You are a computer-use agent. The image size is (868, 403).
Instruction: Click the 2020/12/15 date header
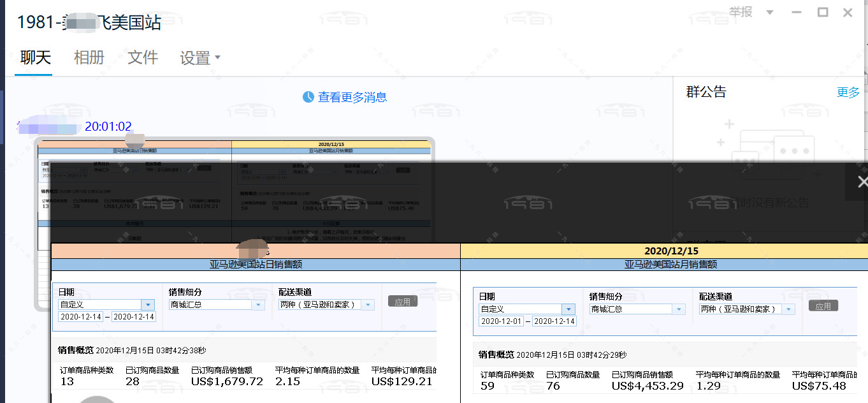point(670,251)
